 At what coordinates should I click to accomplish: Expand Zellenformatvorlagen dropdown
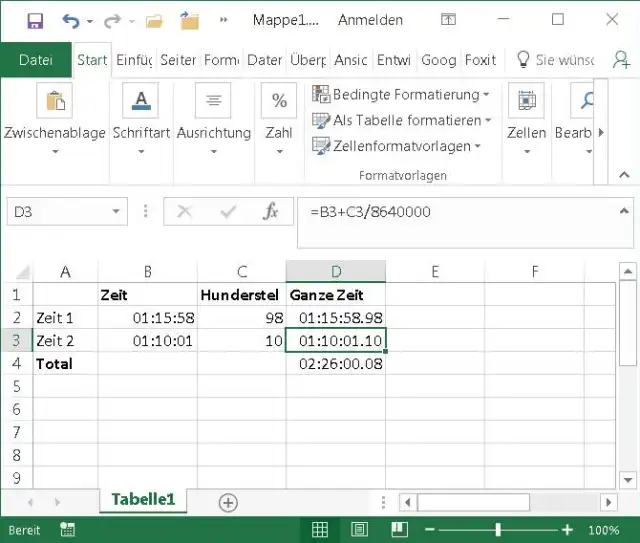point(478,146)
